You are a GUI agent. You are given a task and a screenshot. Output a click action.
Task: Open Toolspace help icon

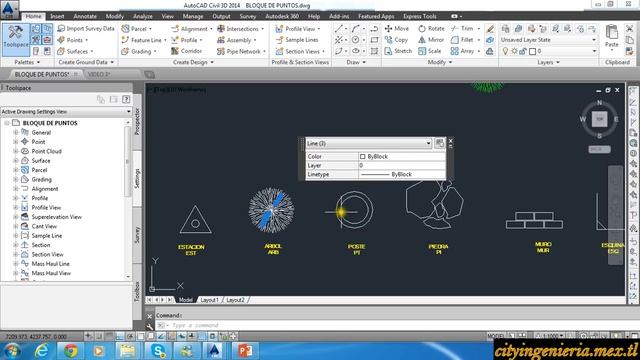[x=126, y=99]
